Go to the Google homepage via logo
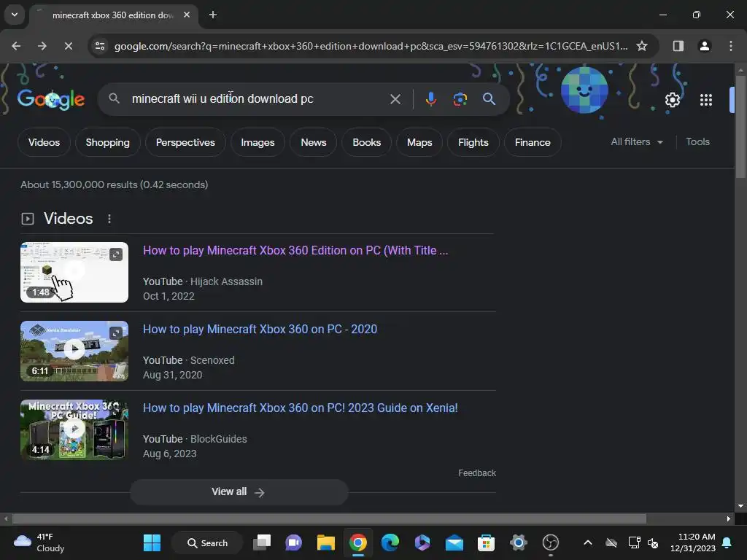 point(51,99)
